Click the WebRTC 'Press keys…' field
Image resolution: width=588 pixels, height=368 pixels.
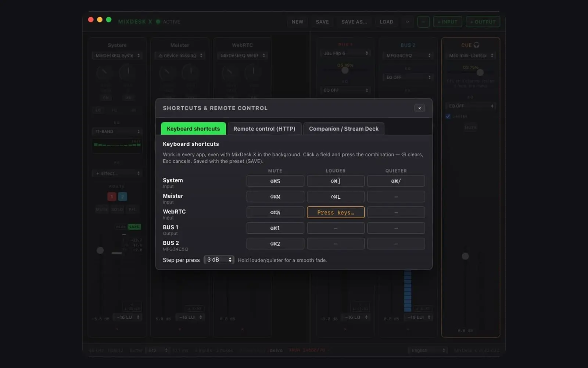pos(336,212)
